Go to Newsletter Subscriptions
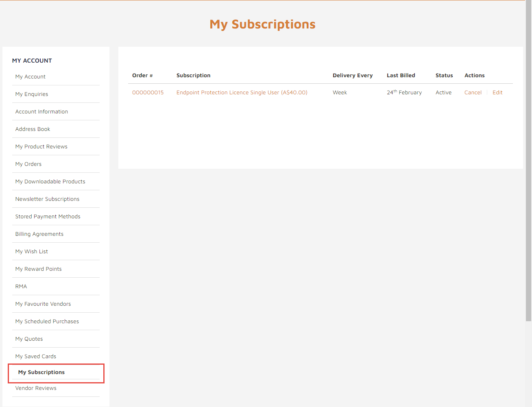The width and height of the screenshot is (532, 407). pyautogui.click(x=47, y=199)
